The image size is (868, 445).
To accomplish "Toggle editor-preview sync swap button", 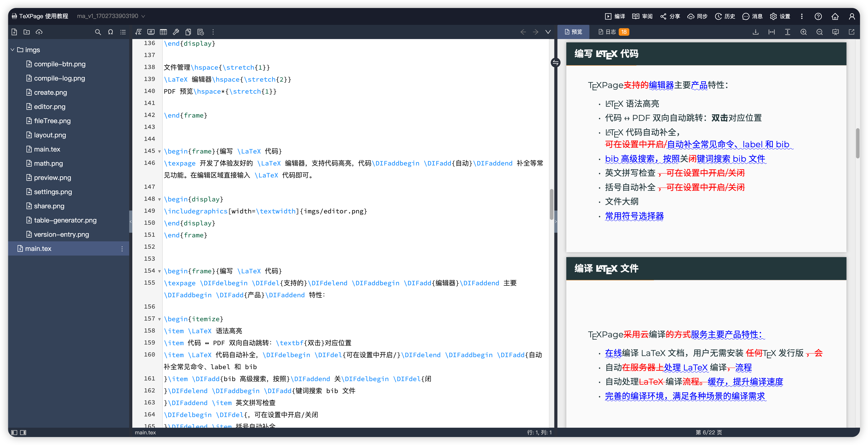I will point(556,63).
